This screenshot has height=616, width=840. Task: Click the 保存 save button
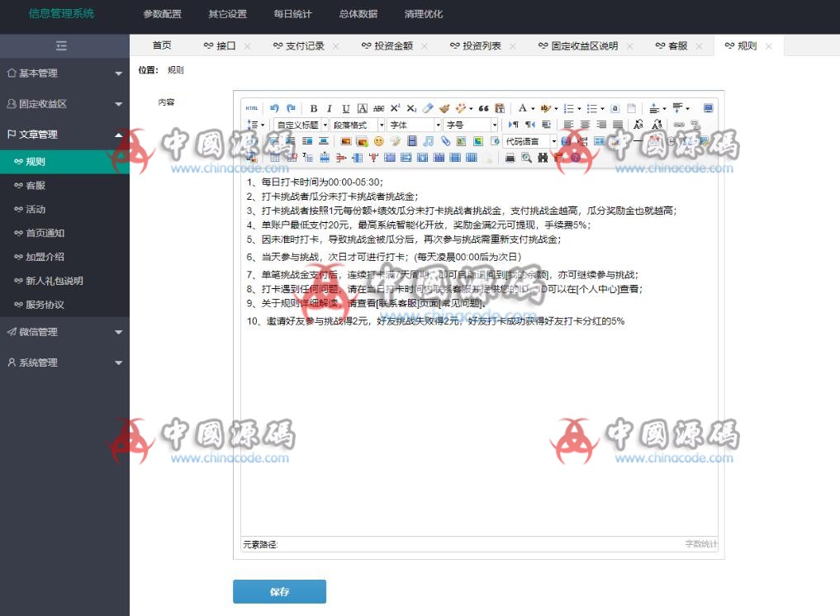(279, 591)
